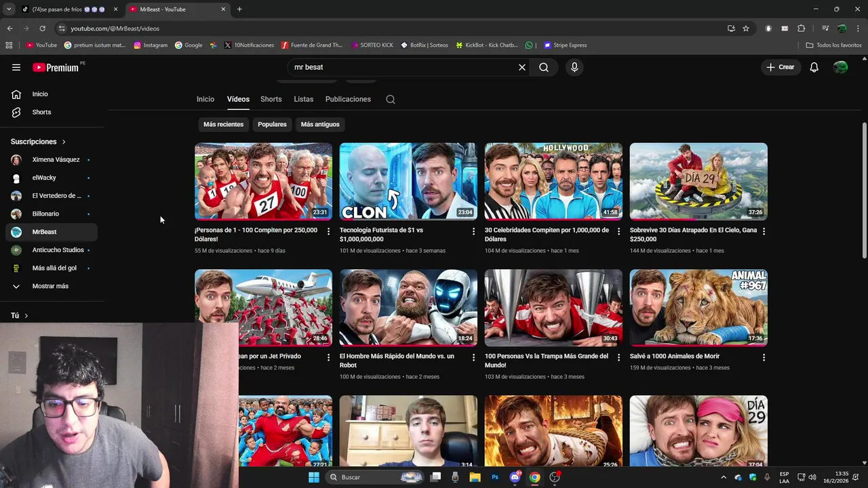Activate voice search microphone icon
The image size is (868, 488).
coord(574,67)
